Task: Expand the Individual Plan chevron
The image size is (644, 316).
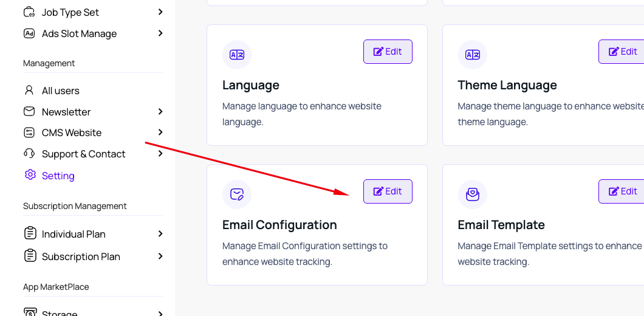Action: tap(160, 233)
